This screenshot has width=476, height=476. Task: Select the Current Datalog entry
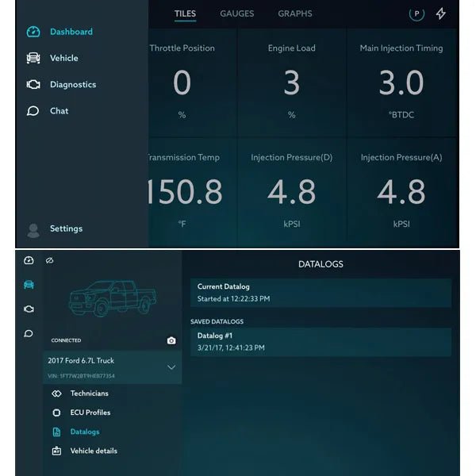point(320,293)
